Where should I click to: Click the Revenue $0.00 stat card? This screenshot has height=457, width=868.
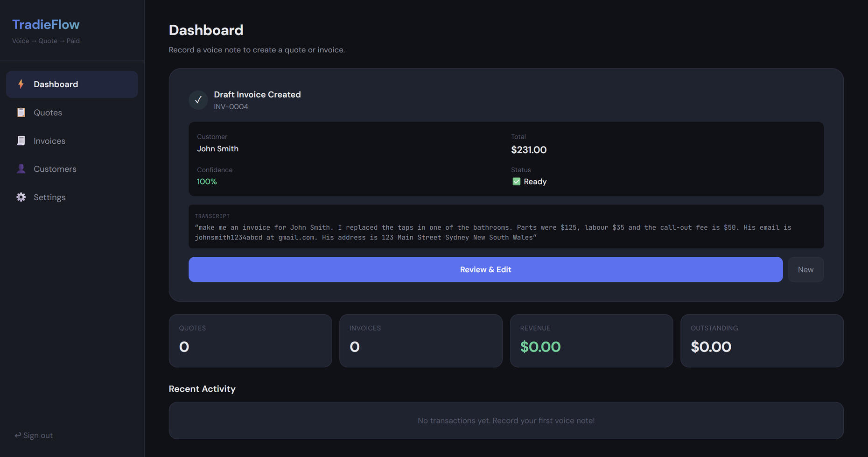point(591,340)
